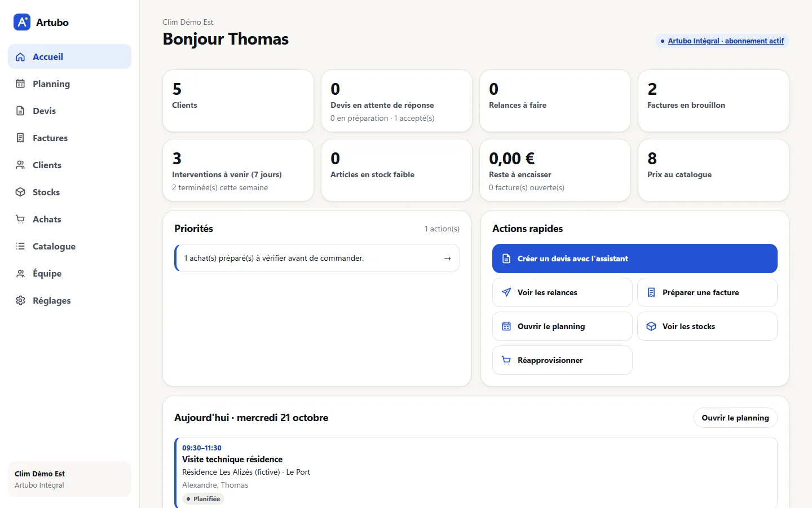
Task: Click the Clim Démo Est account block
Action: 69,479
